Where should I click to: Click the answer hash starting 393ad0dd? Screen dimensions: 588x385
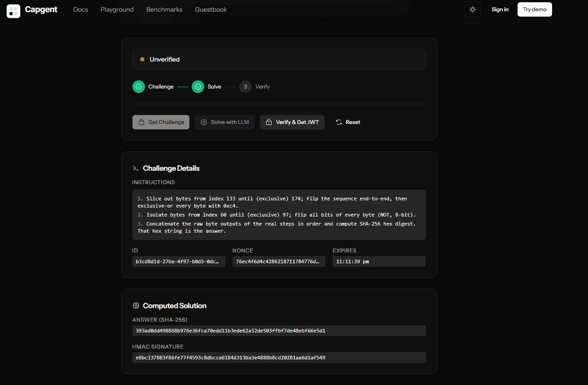pyautogui.click(x=279, y=331)
